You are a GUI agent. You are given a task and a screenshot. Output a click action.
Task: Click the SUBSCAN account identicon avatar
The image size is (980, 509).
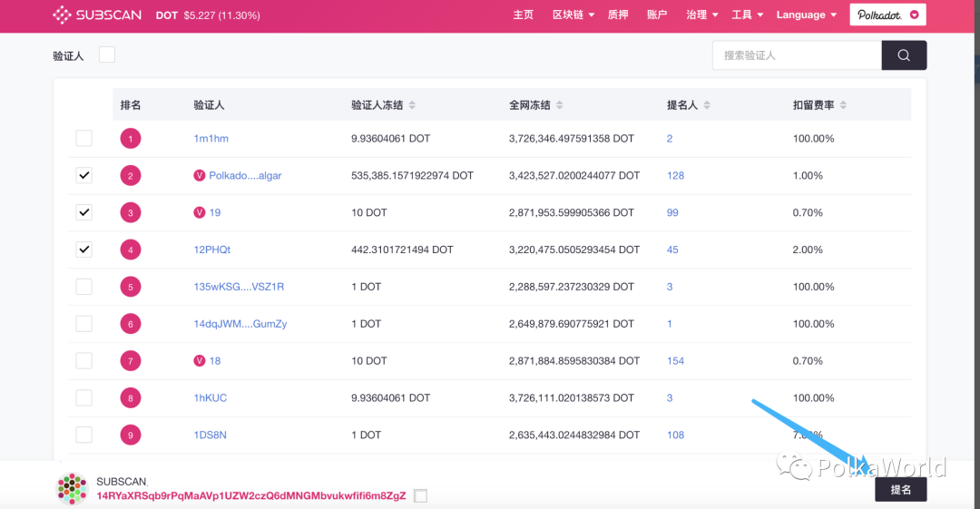click(72, 489)
